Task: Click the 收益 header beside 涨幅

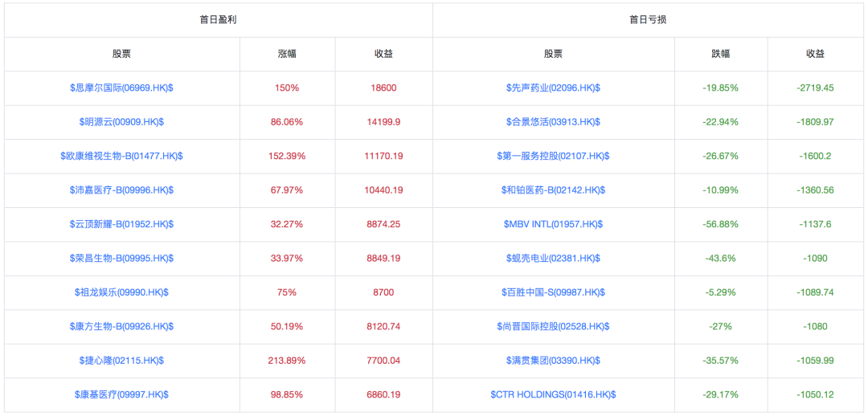Action: pos(383,54)
